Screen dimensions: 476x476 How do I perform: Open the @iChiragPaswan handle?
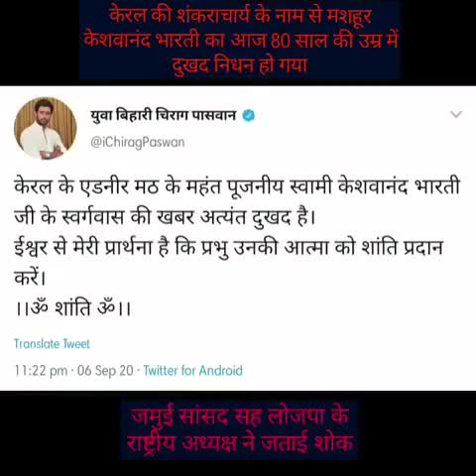[x=138, y=142]
